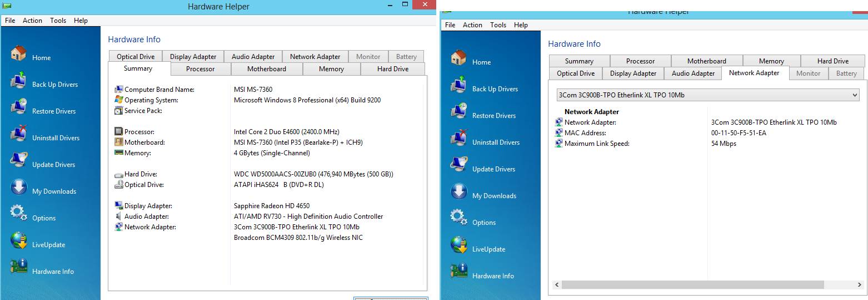Switch to Network Adapter tab in left window
Screen dimensions: 868x300
pos(315,57)
